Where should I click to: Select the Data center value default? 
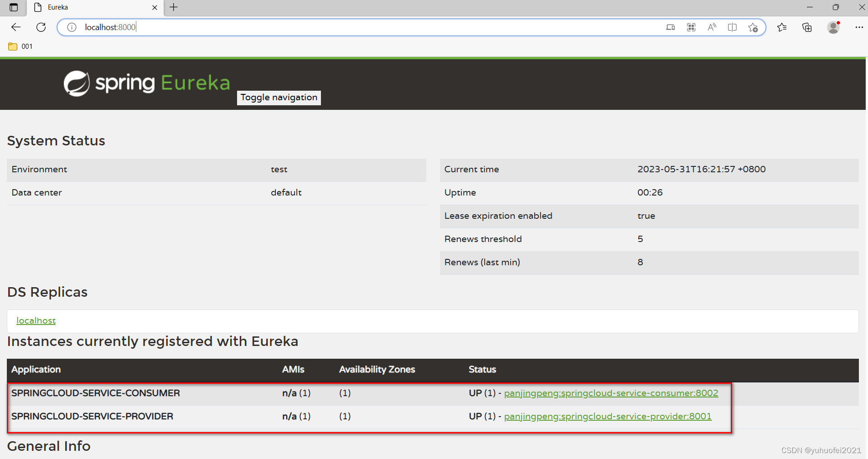pyautogui.click(x=286, y=192)
